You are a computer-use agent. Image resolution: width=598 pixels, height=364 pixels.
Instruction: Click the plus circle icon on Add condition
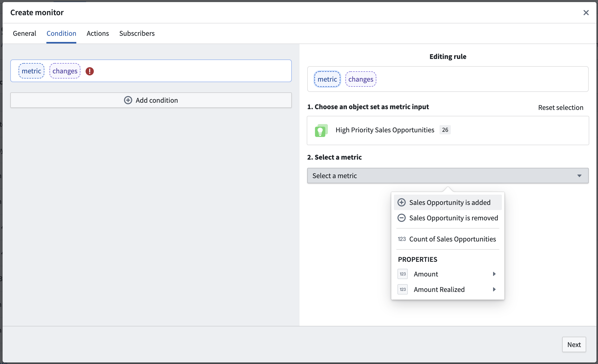(128, 100)
